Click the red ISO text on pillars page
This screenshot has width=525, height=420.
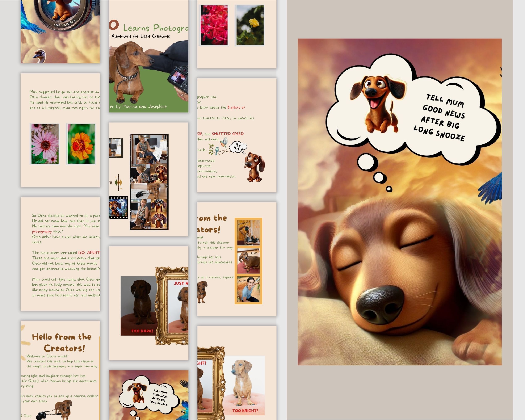point(81,253)
